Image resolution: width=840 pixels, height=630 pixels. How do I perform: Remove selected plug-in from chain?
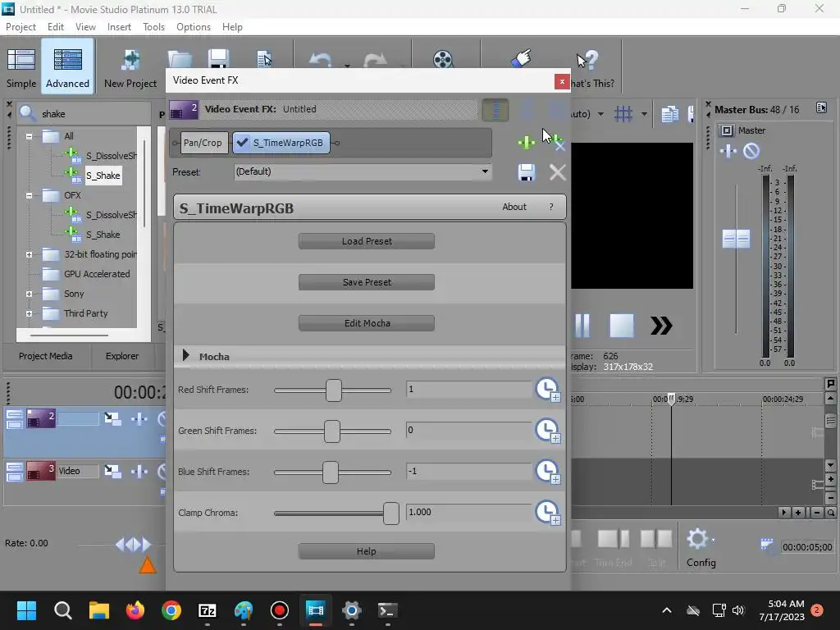click(x=557, y=143)
